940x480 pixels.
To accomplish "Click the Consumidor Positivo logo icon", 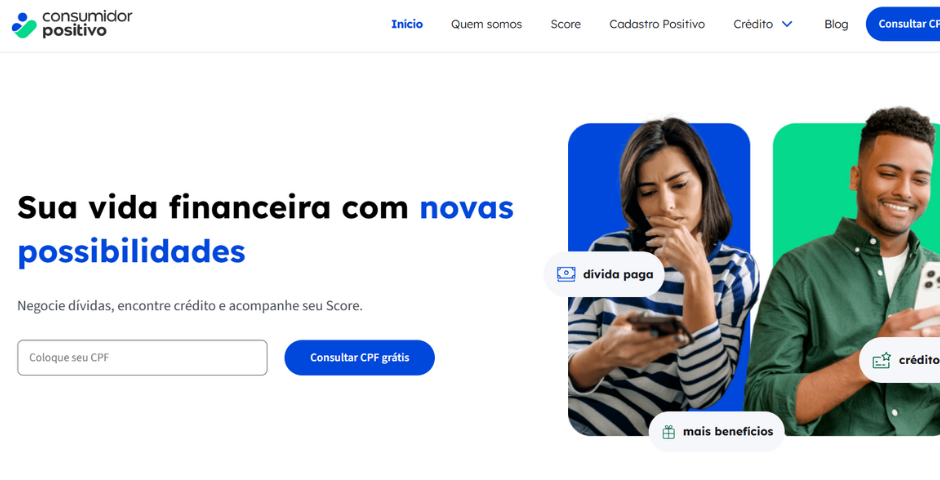I will (x=24, y=25).
